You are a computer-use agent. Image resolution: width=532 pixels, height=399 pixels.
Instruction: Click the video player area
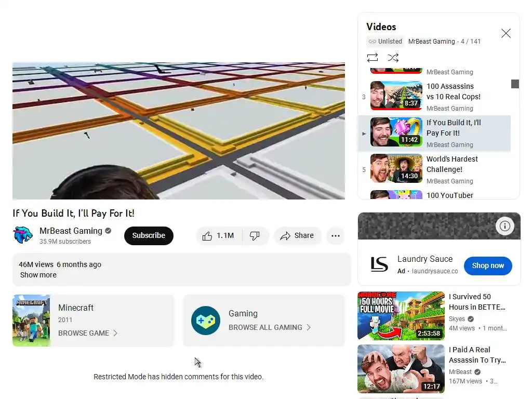coord(179,130)
